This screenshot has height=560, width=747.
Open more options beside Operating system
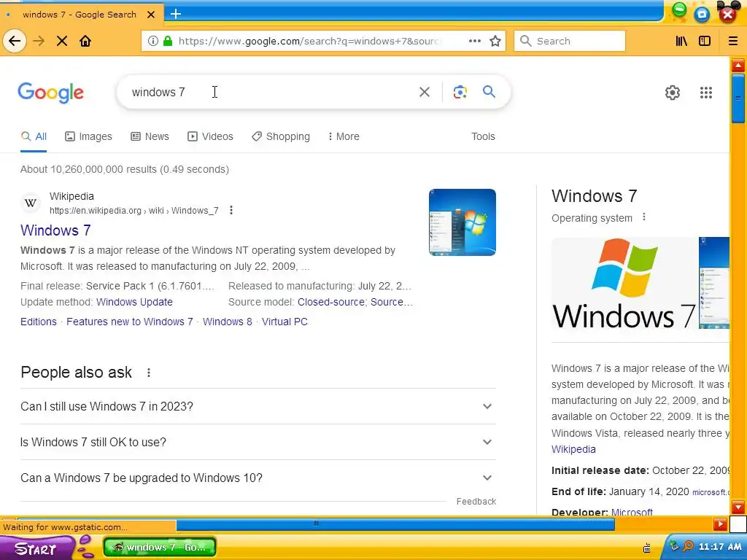coord(644,217)
